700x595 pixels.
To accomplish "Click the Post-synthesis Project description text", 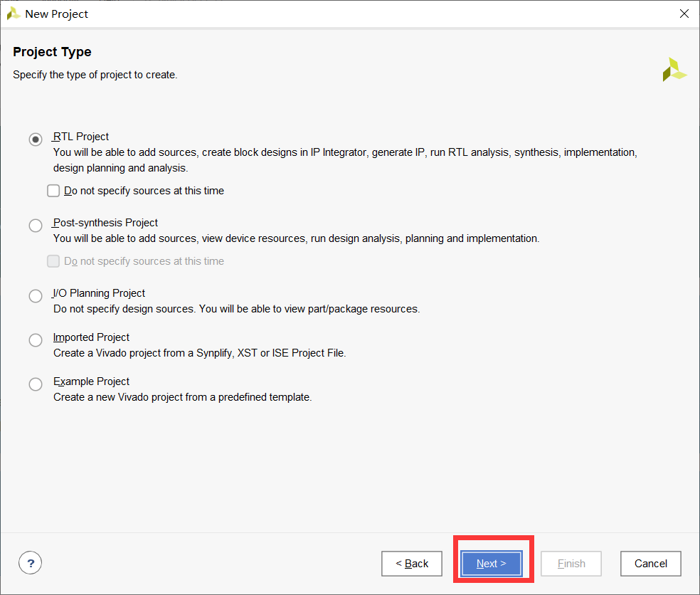I will click(297, 238).
